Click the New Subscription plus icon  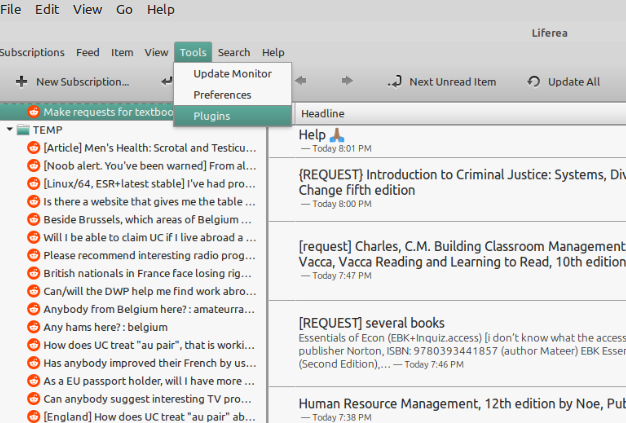tap(21, 81)
